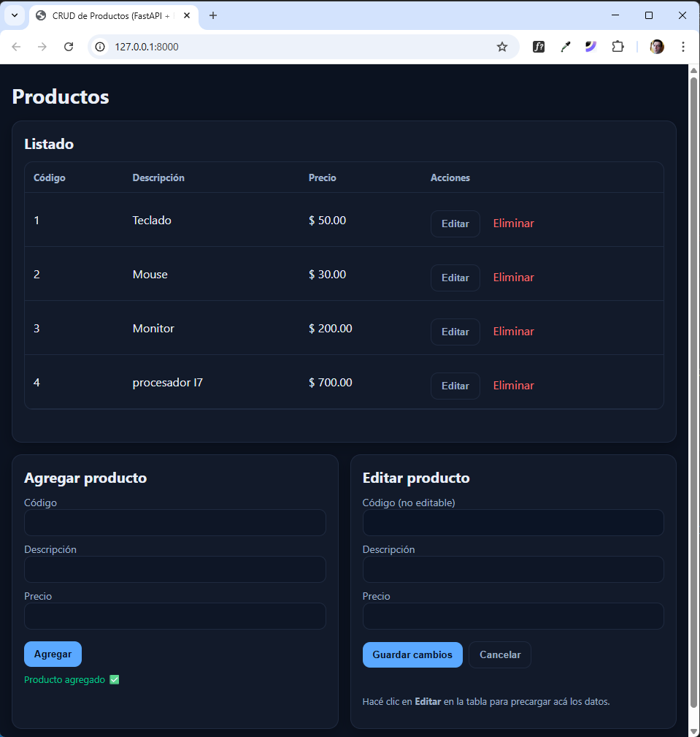The image size is (700, 737).
Task: Activate the color picker eyedropper extension
Action: pos(565,47)
